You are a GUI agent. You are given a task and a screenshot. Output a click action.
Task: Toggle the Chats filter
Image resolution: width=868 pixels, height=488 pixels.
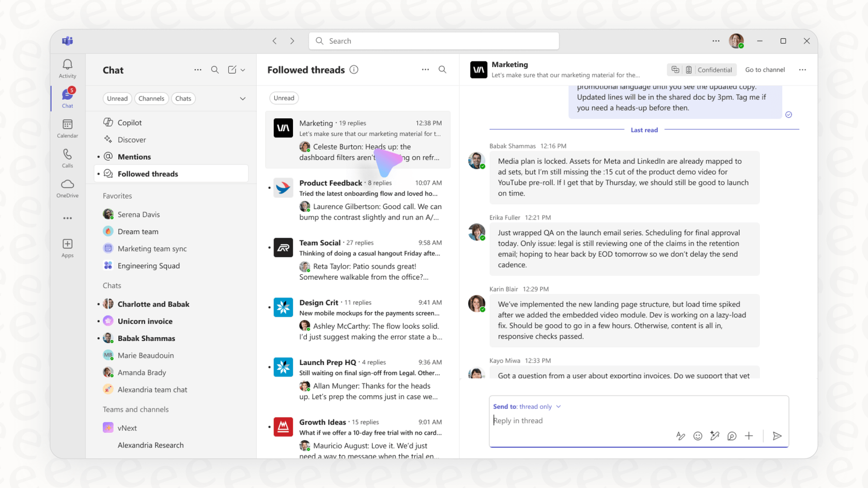pos(183,98)
